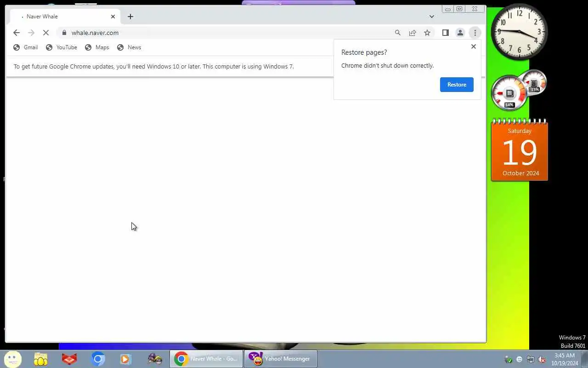Click the "Restore pages?" heading text

(x=364, y=52)
